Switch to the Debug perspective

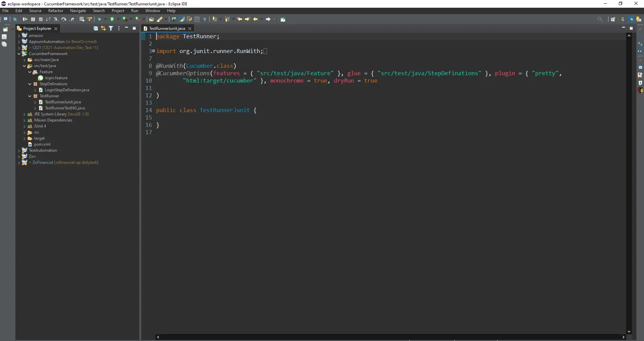[x=631, y=19]
